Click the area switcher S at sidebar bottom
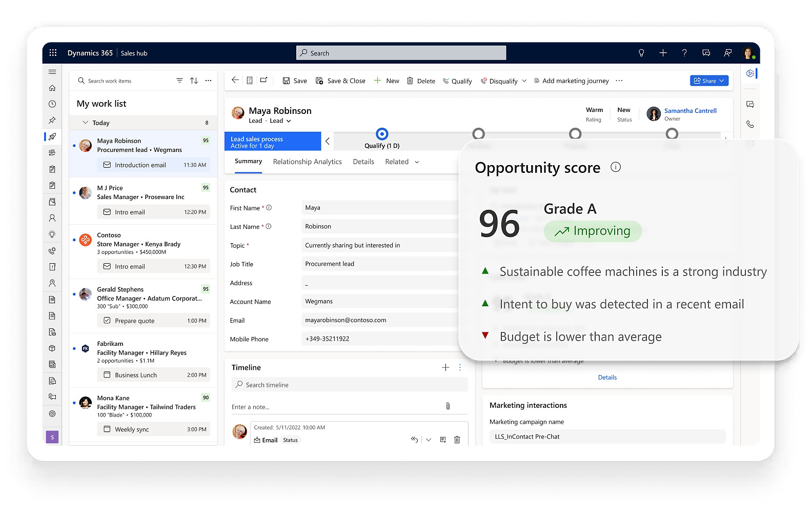This screenshot has height=513, width=812. coord(52,437)
